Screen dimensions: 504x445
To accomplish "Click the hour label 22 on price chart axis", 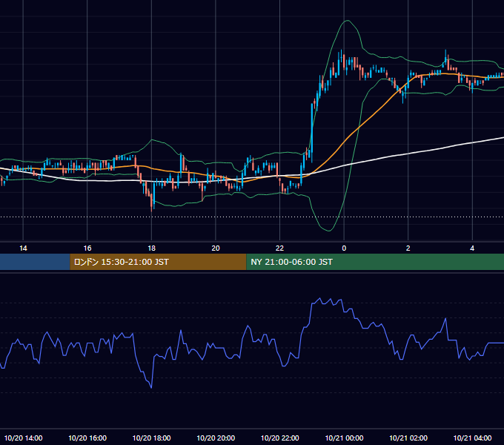I will point(279,248).
